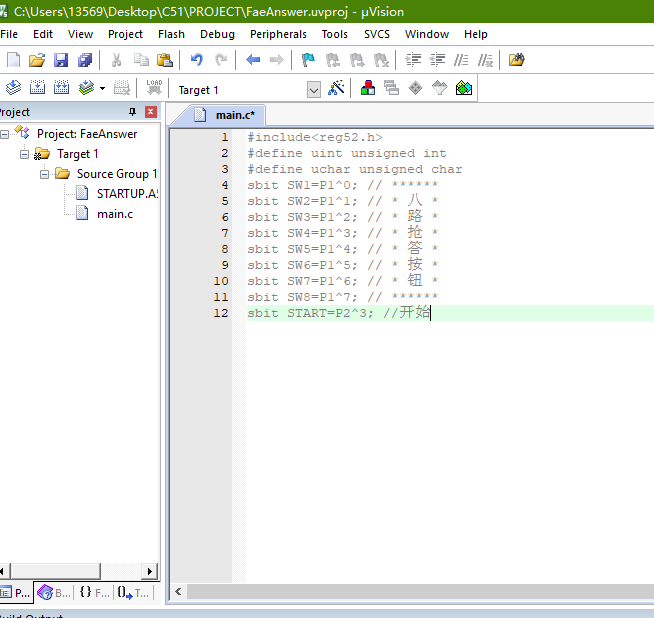The height and width of the screenshot is (618, 654).
Task: Click the project tree scroll right arrow
Action: coord(151,571)
